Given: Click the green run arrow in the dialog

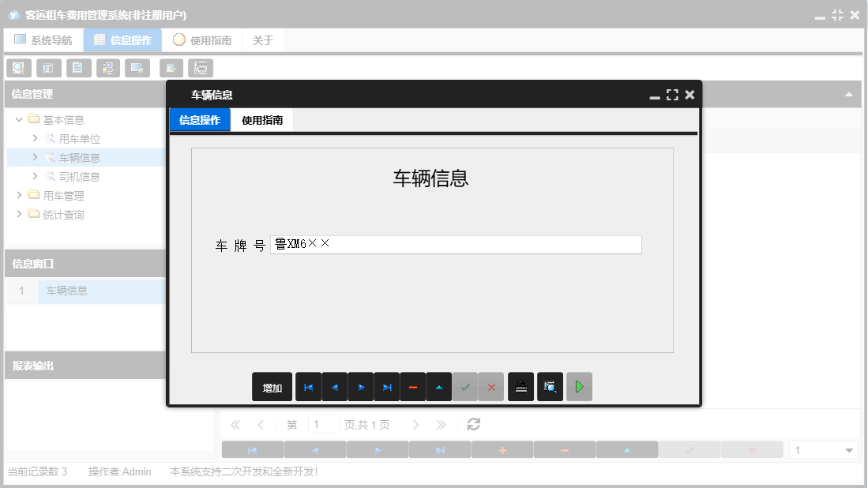Looking at the screenshot, I should [x=579, y=387].
